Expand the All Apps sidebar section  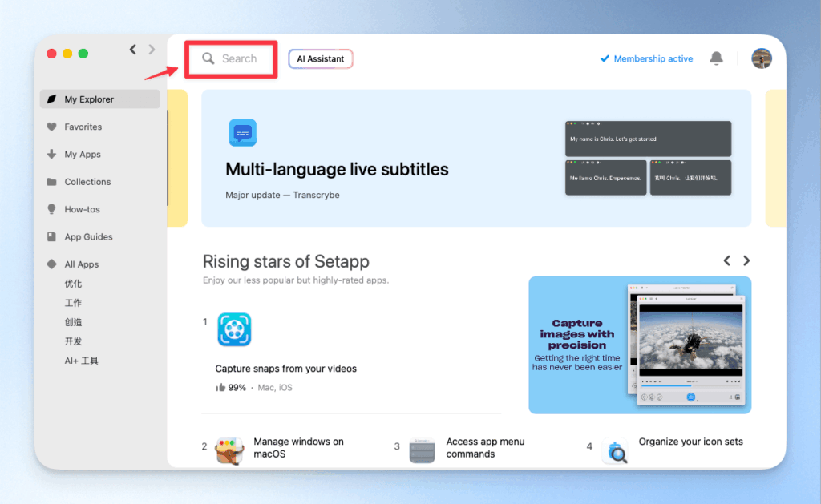[x=81, y=264]
